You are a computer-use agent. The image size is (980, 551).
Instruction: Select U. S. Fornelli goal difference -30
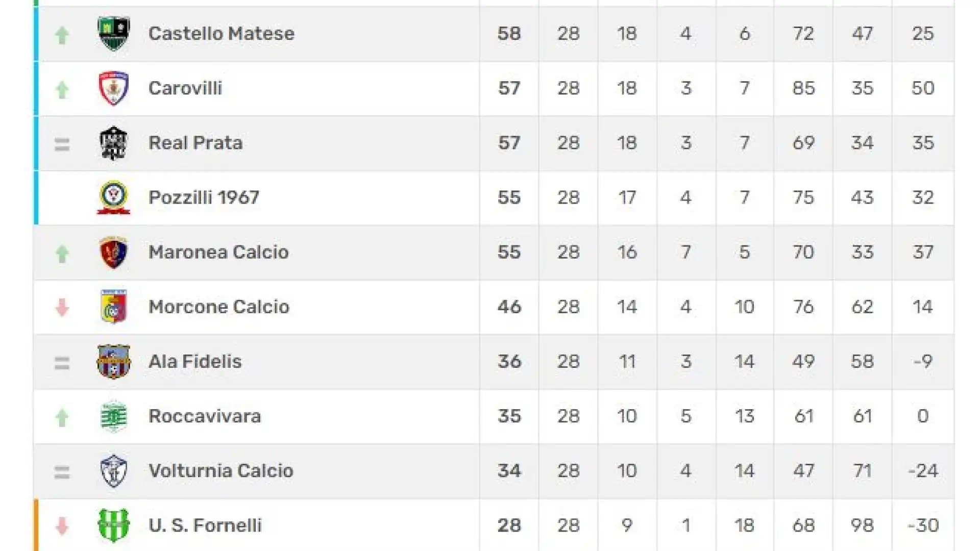[x=923, y=525]
